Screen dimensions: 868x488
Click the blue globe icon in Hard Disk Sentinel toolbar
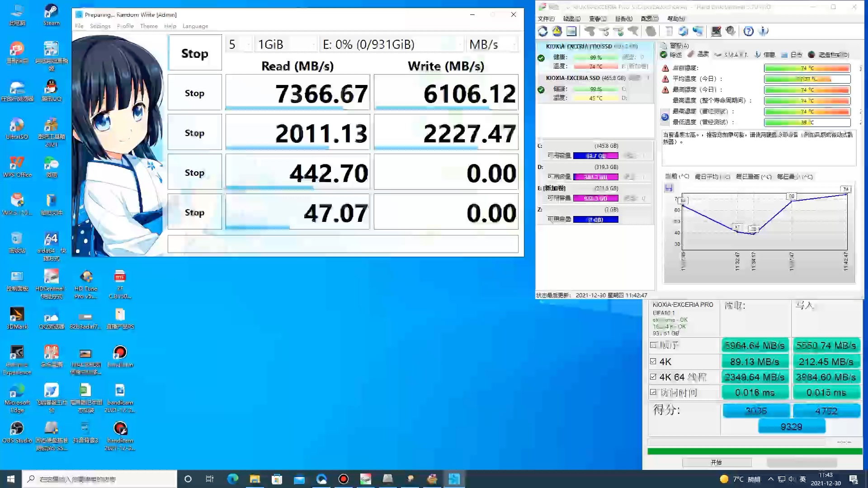683,31
